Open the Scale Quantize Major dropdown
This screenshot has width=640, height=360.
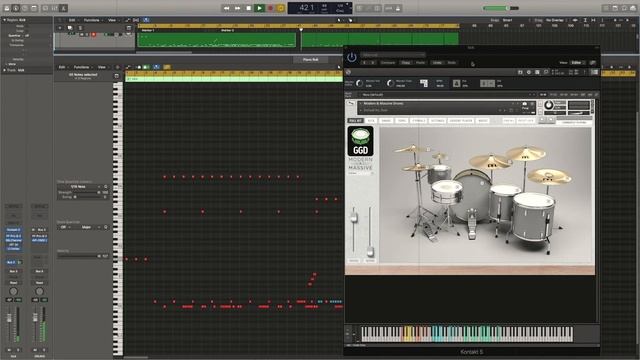[x=88, y=227]
